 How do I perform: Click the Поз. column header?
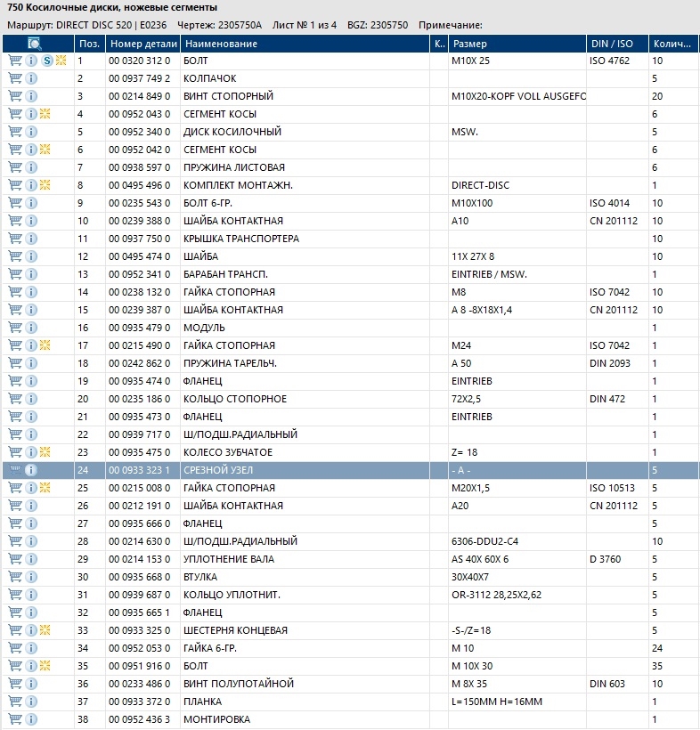pyautogui.click(x=89, y=44)
